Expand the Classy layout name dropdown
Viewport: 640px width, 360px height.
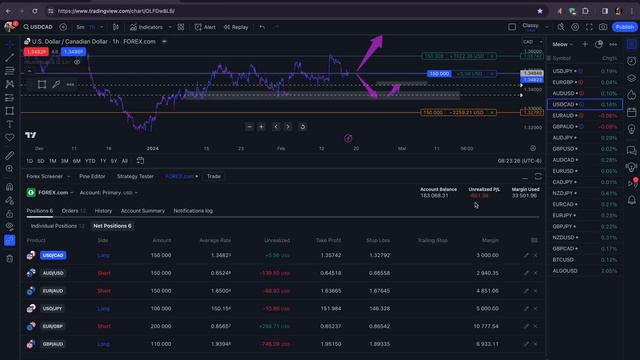pyautogui.click(x=547, y=27)
